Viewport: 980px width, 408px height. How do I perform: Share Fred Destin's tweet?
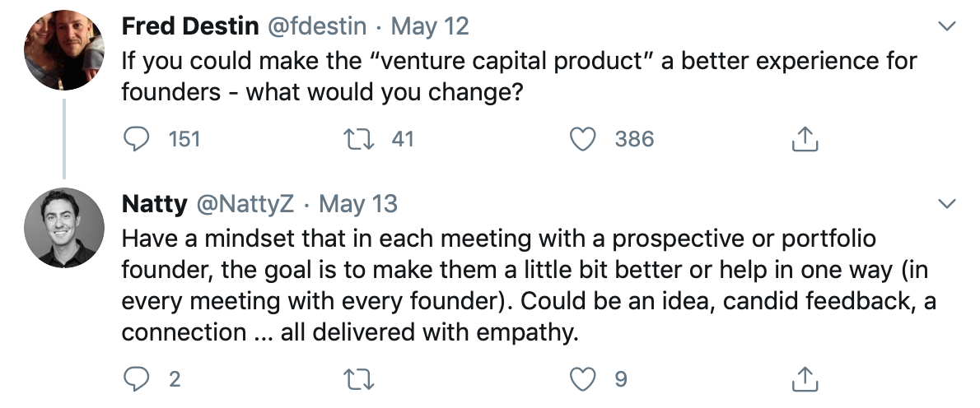tap(805, 141)
